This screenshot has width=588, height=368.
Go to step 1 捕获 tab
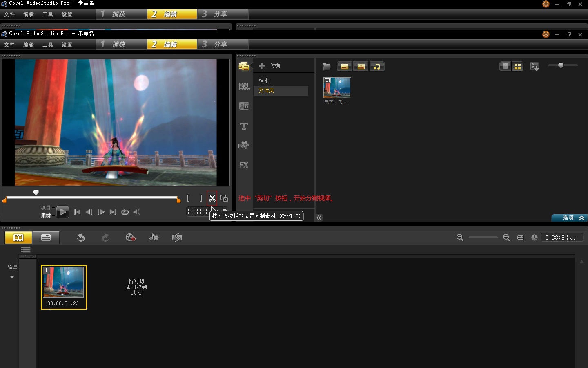point(122,44)
